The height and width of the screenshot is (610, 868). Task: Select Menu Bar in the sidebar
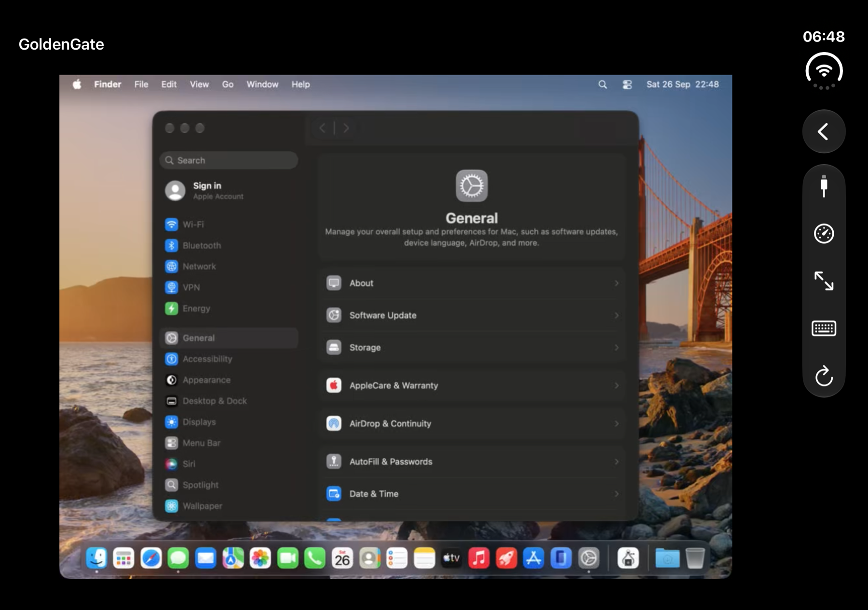(x=229, y=443)
